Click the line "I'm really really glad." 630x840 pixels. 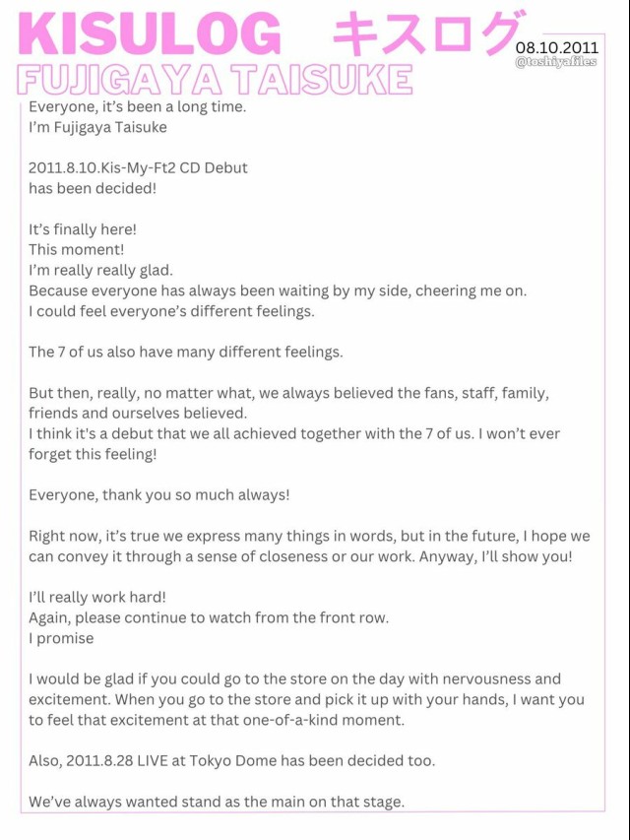pos(100,271)
